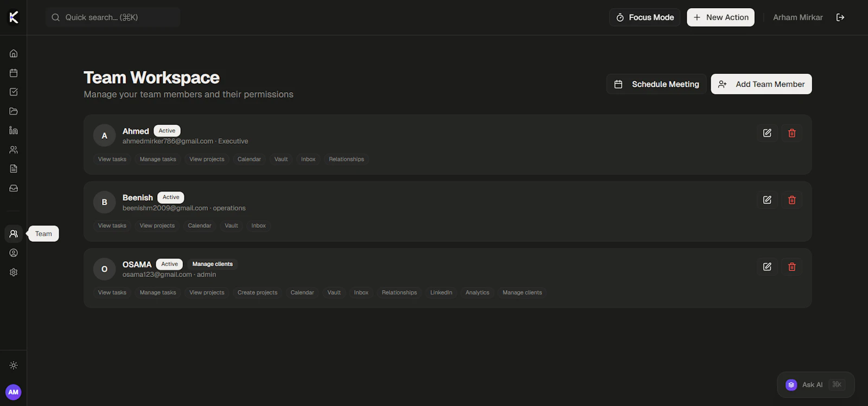Viewport: 868px width, 406px height.
Task: Open the Projects folder icon in sidebar
Action: tap(14, 111)
